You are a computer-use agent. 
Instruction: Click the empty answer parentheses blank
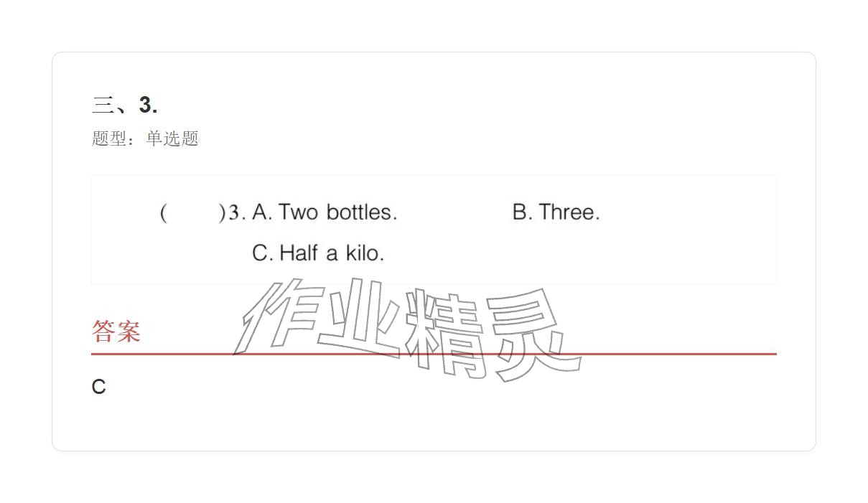pos(192,213)
